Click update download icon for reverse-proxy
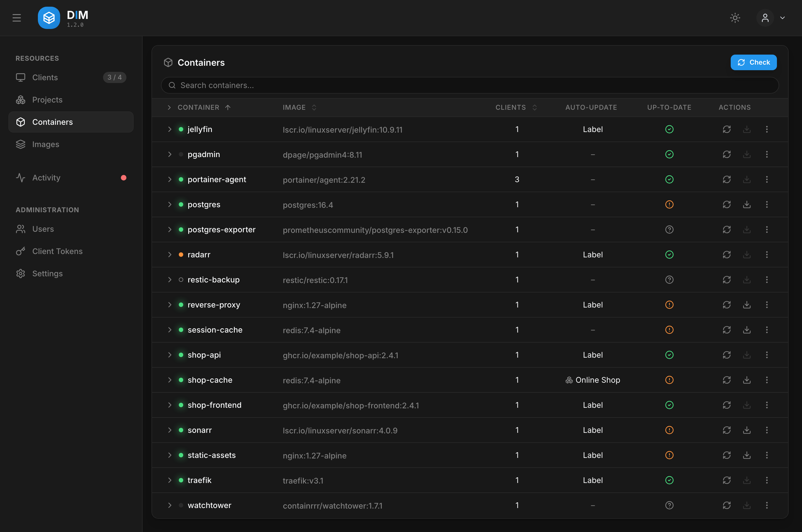The height and width of the screenshot is (532, 802). click(747, 305)
